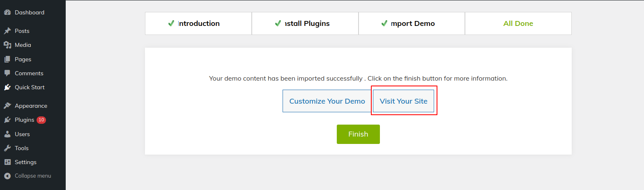
Task: Click the Appearance paintbrush icon
Action: click(7, 106)
